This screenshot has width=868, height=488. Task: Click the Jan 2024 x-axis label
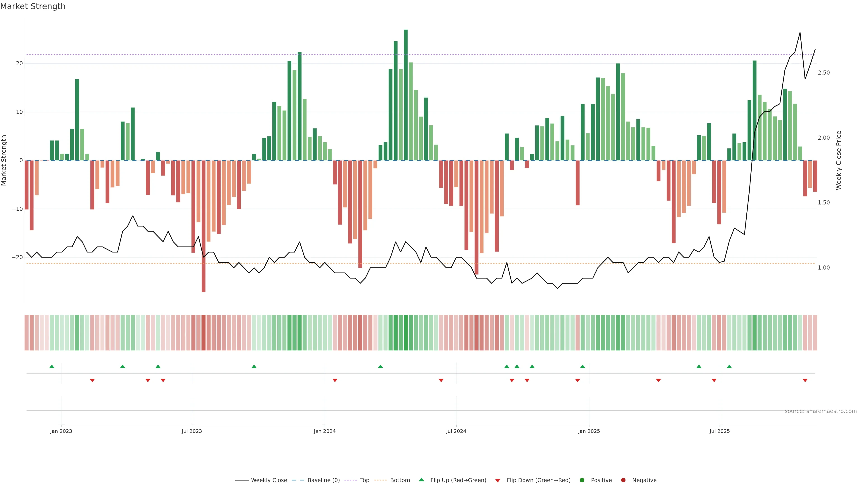325,431
